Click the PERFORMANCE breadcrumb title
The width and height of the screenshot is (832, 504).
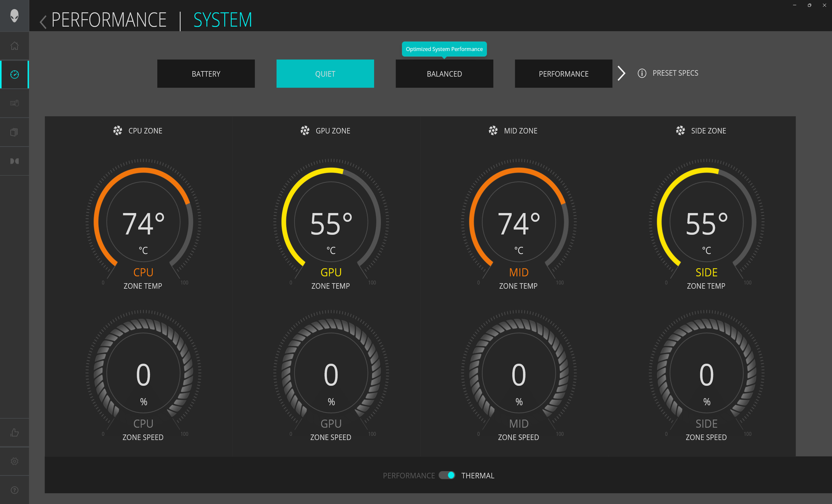(x=109, y=20)
